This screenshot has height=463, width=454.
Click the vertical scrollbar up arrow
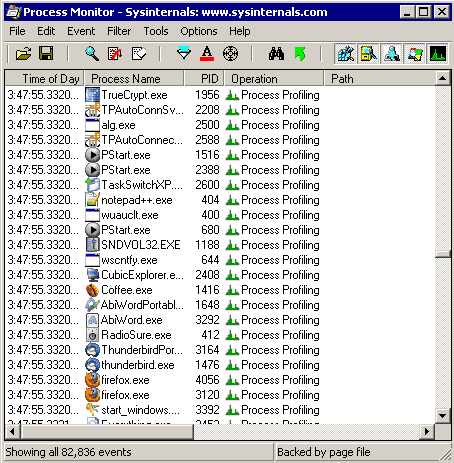[443, 79]
